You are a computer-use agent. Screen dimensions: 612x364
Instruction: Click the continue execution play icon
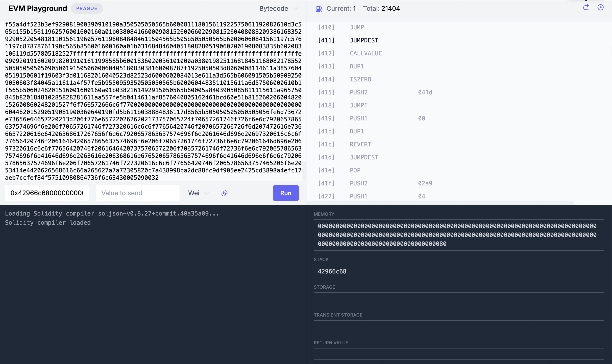coord(600,8)
